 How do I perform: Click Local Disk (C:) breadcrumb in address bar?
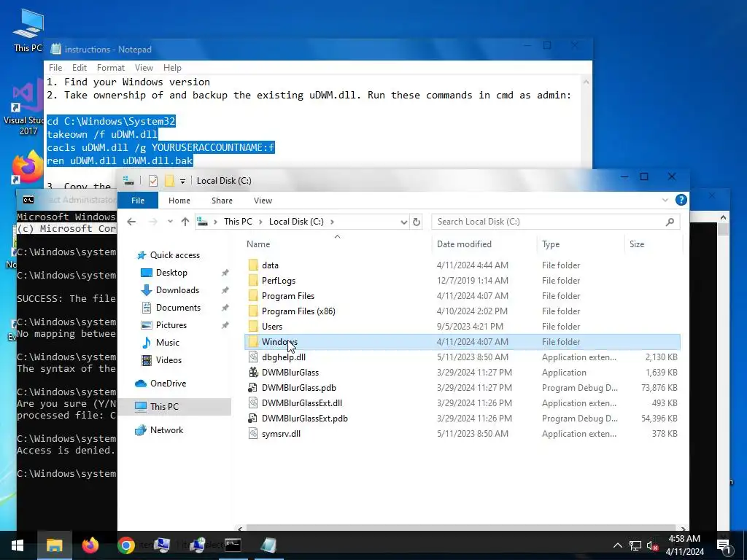tap(296, 222)
